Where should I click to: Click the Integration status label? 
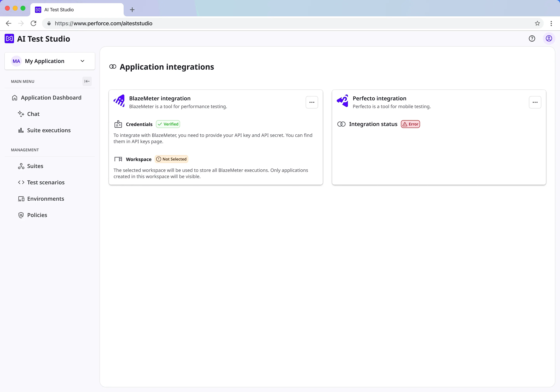[373, 124]
